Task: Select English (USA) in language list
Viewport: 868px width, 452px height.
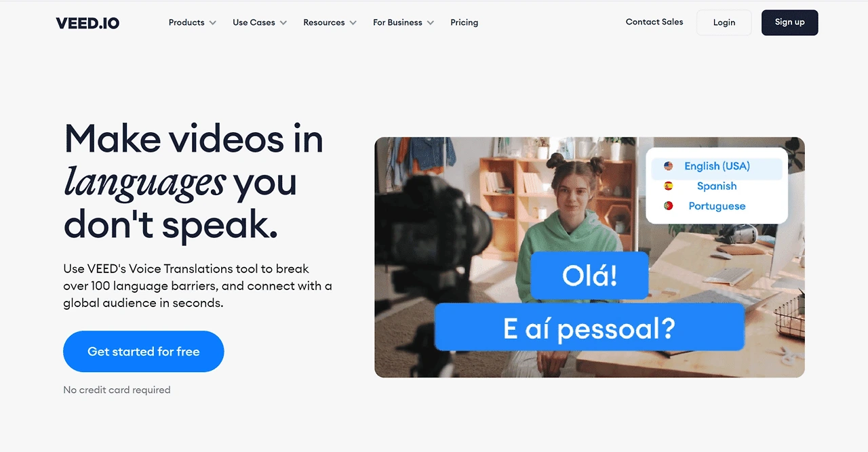Action: 717,166
